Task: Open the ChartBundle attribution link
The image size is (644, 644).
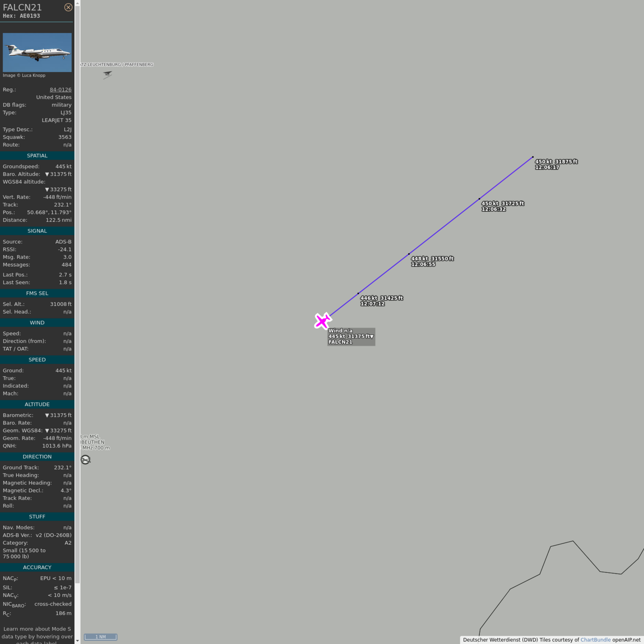Action: 595,640
